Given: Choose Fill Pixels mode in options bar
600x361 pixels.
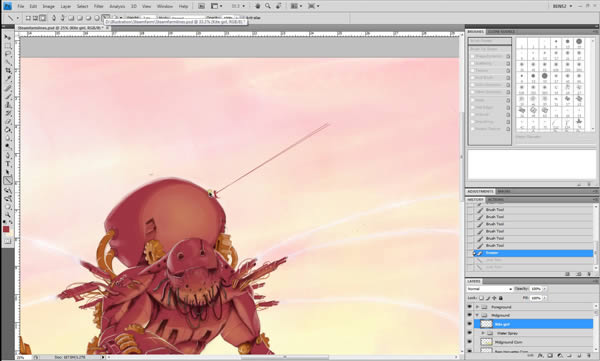Looking at the screenshot, I should tap(42, 18).
